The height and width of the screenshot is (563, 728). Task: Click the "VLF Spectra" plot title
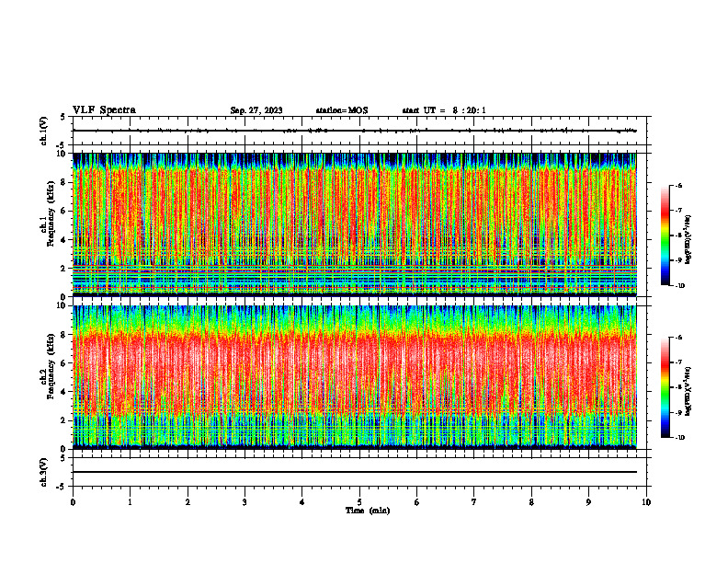(x=104, y=110)
